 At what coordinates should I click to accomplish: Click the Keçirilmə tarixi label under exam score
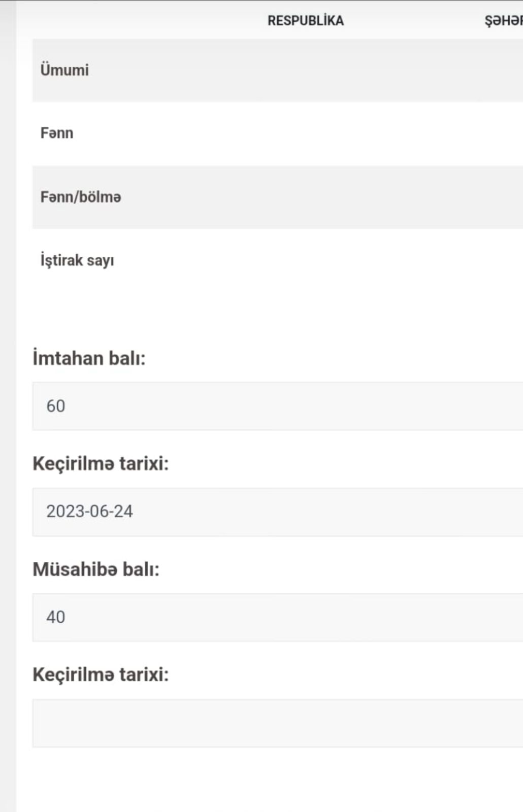pyautogui.click(x=101, y=463)
